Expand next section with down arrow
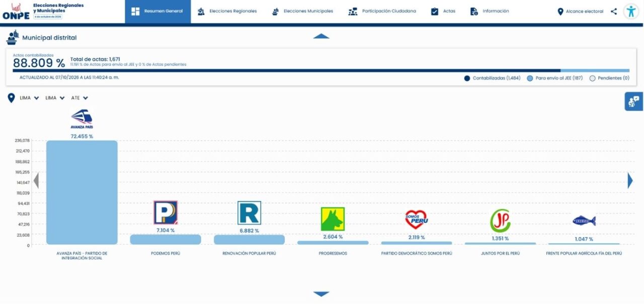This screenshot has height=304, width=644. [321, 294]
